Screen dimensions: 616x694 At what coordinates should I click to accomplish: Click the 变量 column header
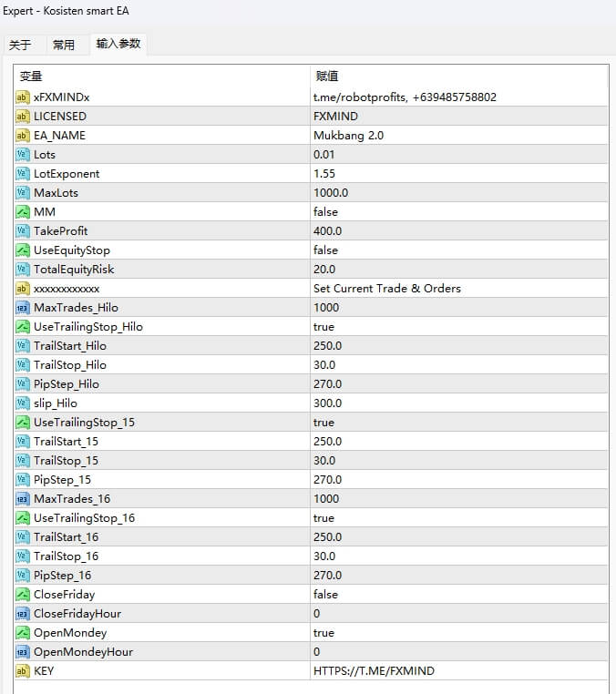[31, 77]
